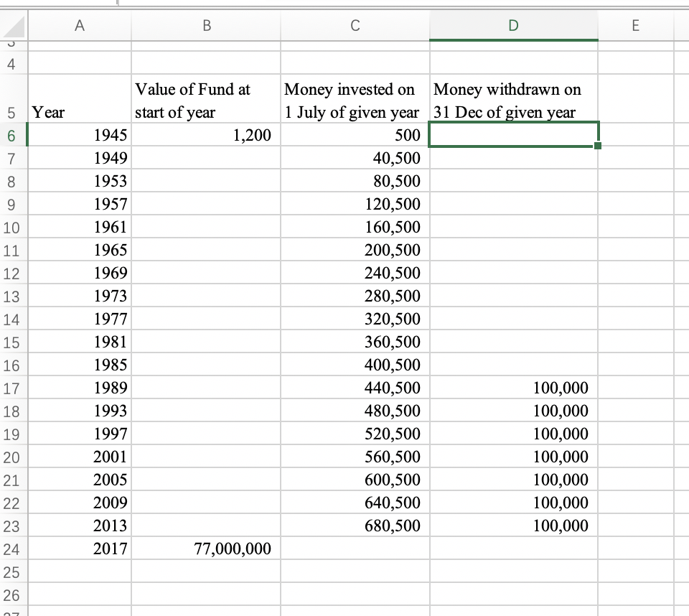Select the cell containing 2009
Screen dimensions: 689x616
coord(80,502)
